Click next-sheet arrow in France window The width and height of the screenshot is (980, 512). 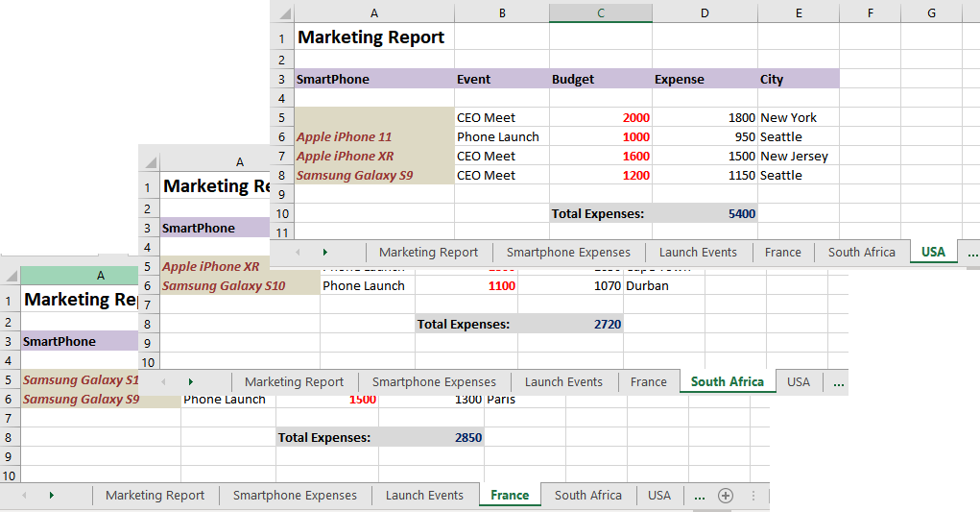51,495
